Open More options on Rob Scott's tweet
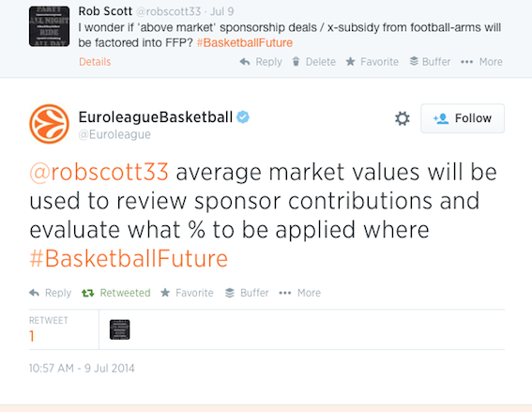The image size is (532, 412). pyautogui.click(x=481, y=62)
